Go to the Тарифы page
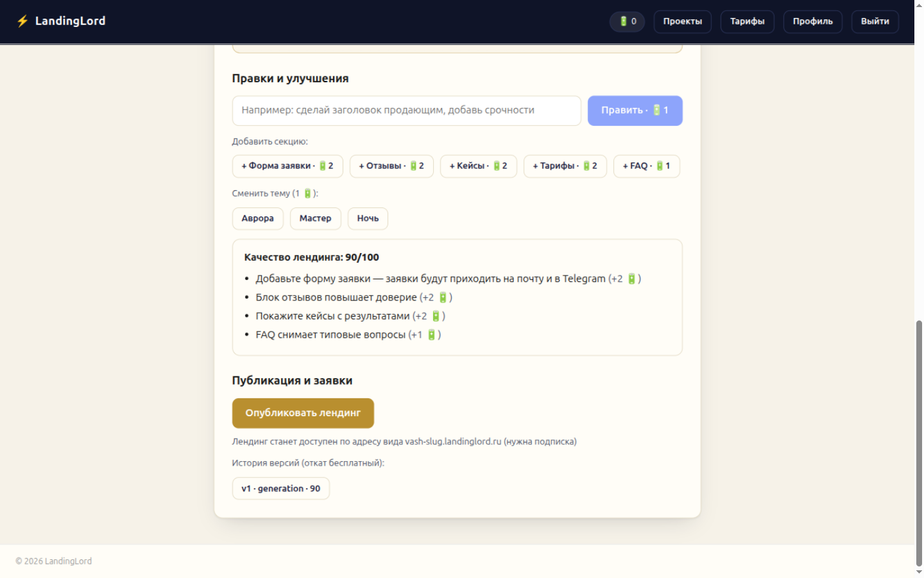This screenshot has height=578, width=924. (x=747, y=21)
